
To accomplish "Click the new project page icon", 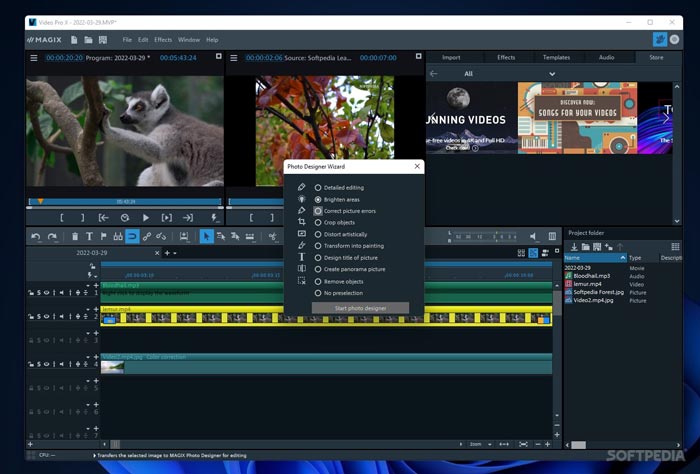I will (74, 40).
